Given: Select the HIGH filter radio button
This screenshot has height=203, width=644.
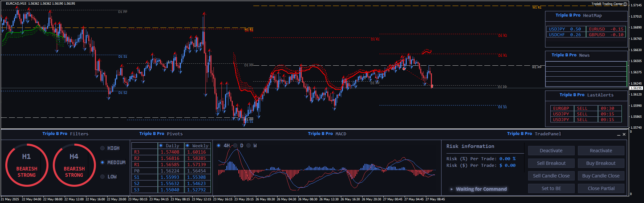Looking at the screenshot, I should [103, 148].
